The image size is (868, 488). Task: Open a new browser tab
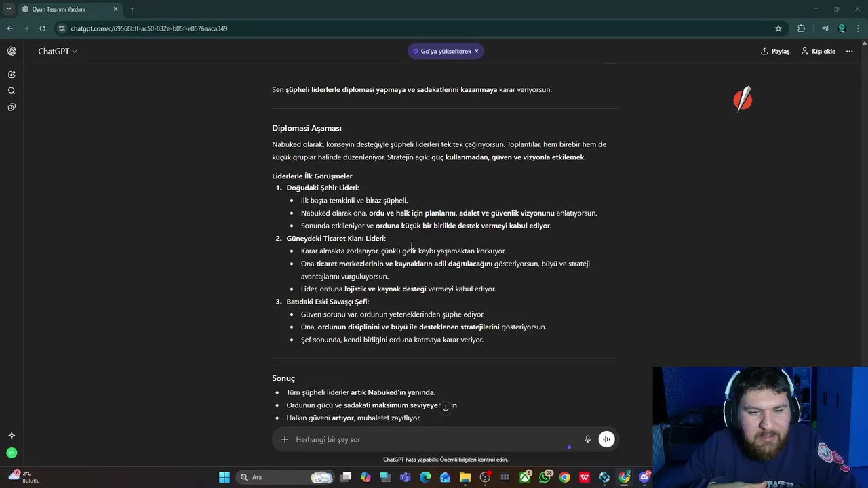pos(132,9)
